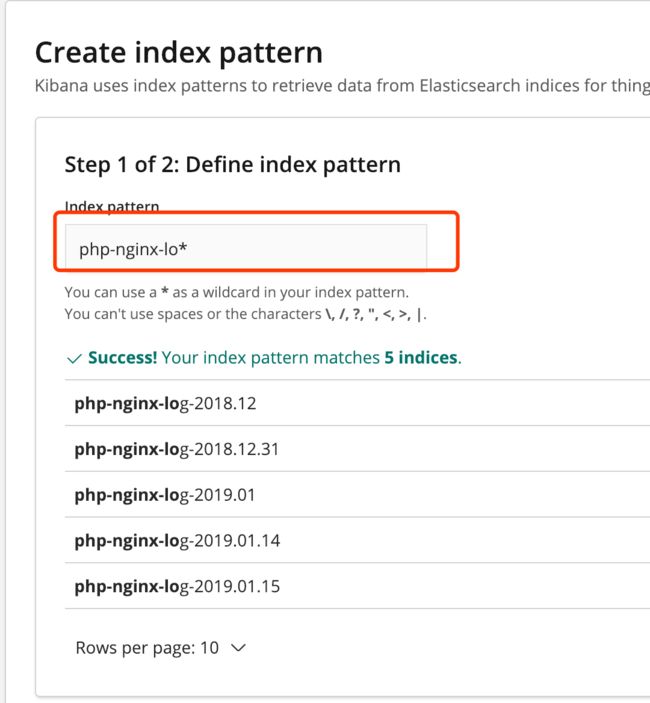This screenshot has width=650, height=703.
Task: Click the php-nginx-lo* text in input
Action: (133, 249)
